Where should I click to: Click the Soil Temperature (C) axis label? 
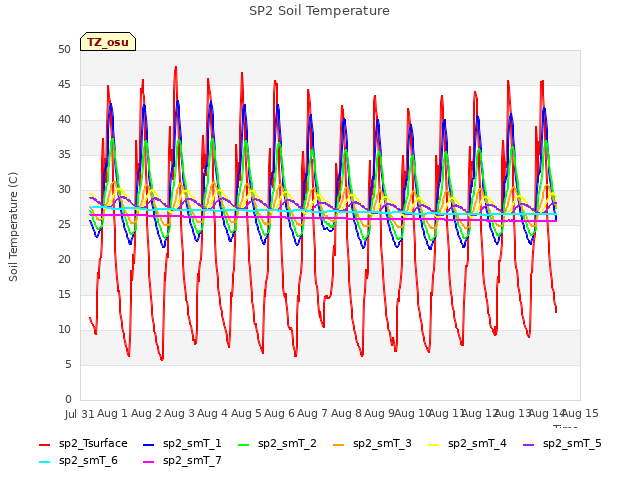tap(13, 227)
